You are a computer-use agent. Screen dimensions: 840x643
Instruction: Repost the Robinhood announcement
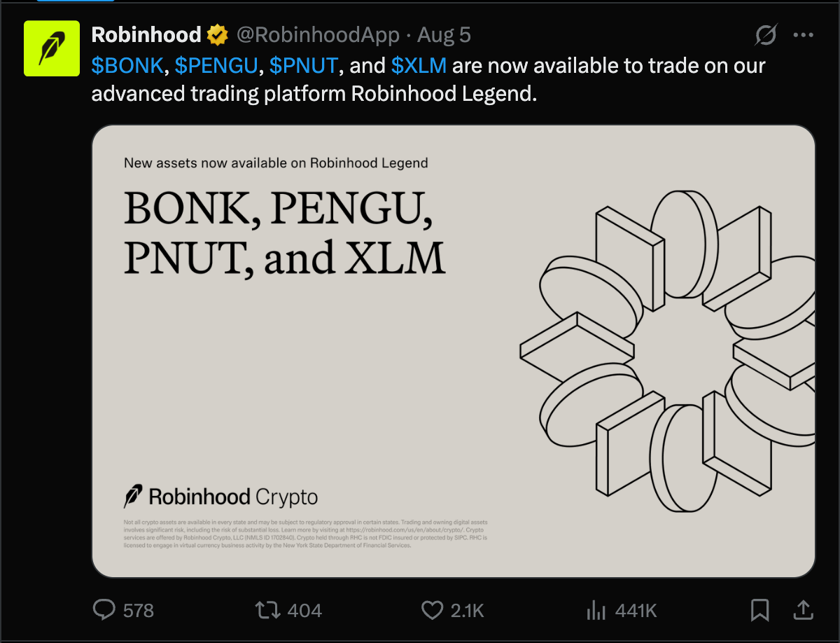tap(267, 610)
